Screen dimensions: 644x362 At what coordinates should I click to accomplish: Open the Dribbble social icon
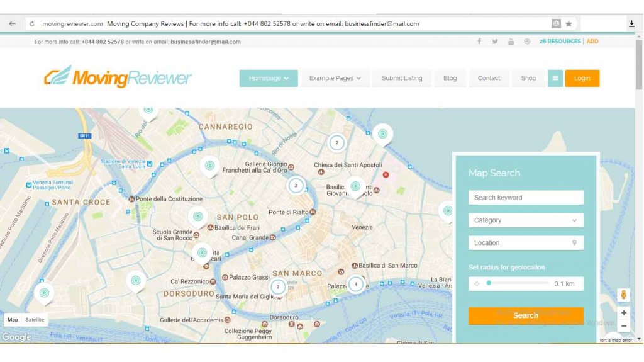[527, 42]
